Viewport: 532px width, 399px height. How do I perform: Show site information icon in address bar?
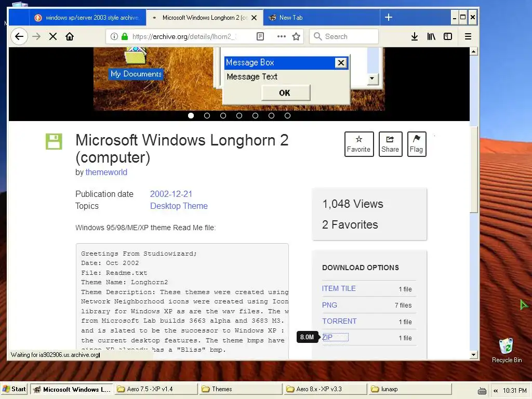pyautogui.click(x=114, y=36)
